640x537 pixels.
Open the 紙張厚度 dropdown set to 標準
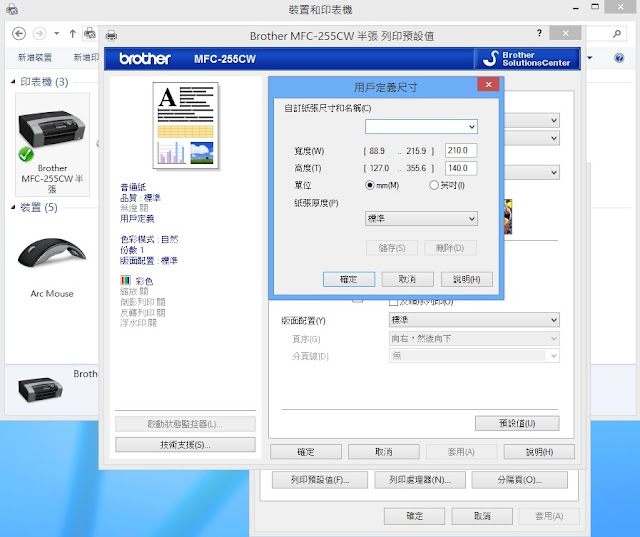coord(421,219)
